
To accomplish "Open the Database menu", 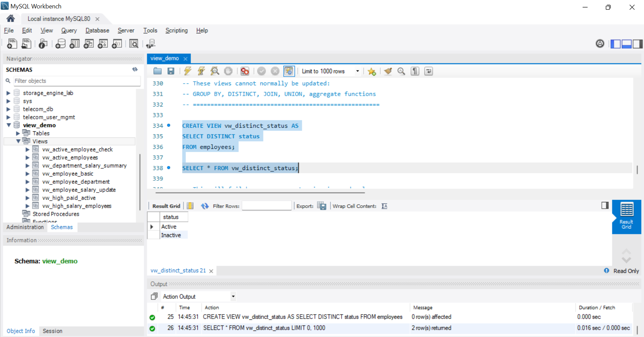I will 97,30.
